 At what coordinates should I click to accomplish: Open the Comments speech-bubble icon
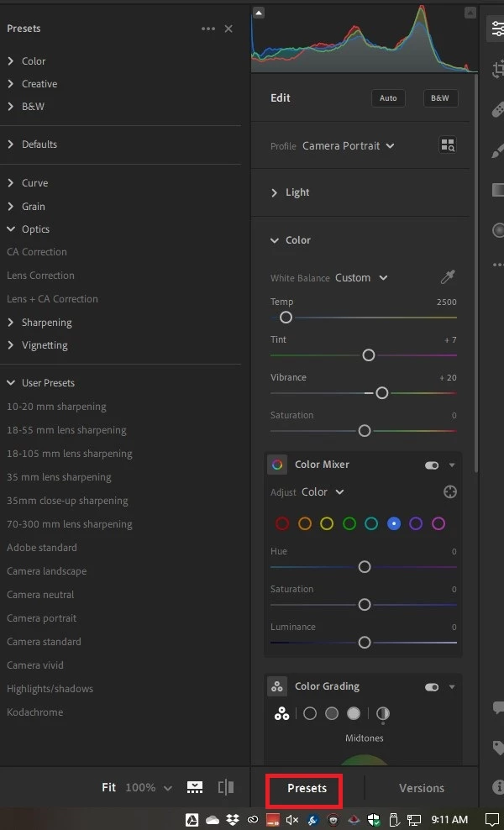pyautogui.click(x=497, y=707)
